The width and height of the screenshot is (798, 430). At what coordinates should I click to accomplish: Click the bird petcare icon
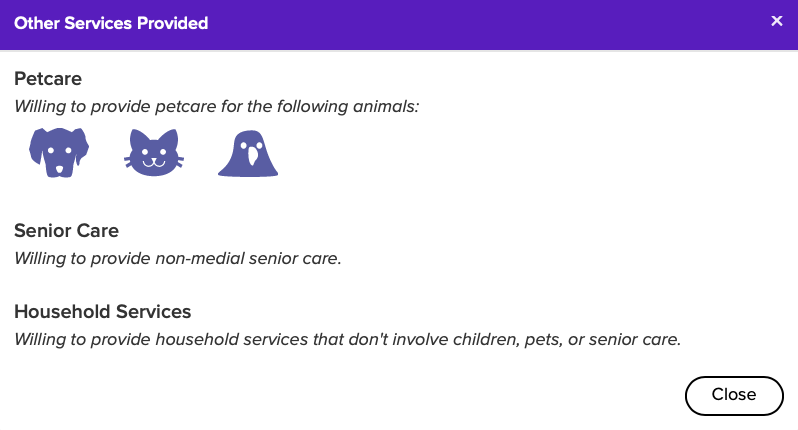tap(248, 153)
